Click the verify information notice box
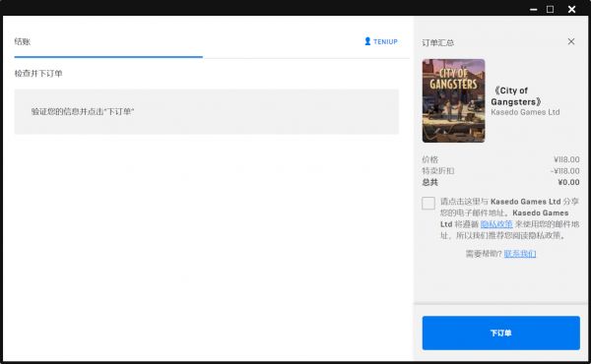 [x=207, y=112]
